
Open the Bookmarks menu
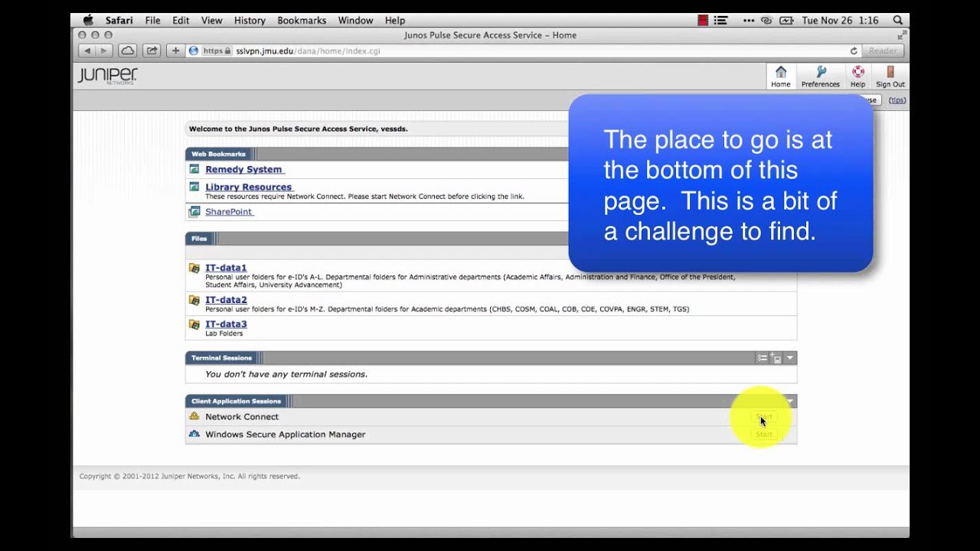[302, 21]
